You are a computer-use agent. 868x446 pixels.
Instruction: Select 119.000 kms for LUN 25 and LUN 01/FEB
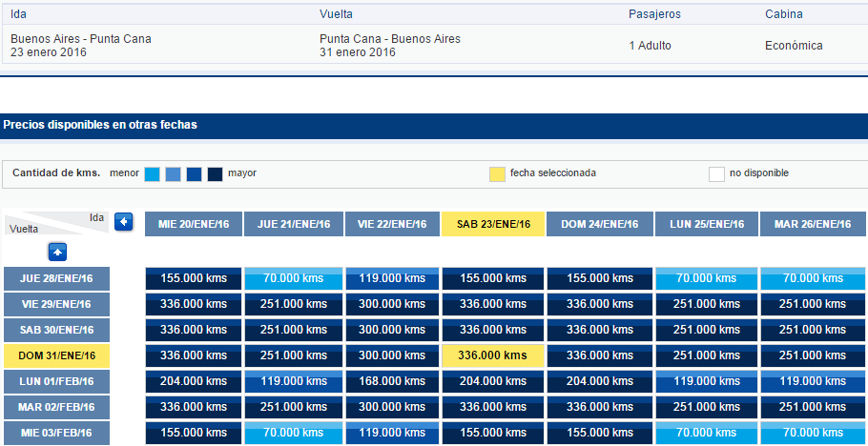[x=707, y=381]
